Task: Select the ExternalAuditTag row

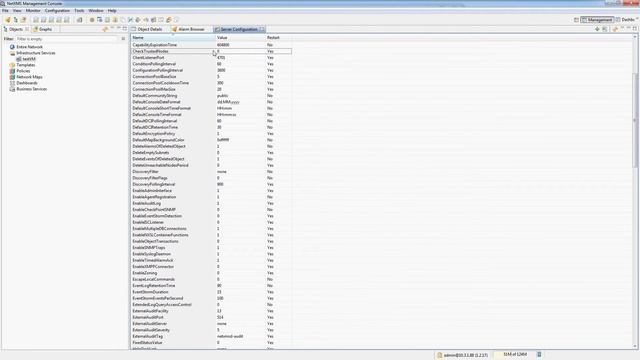Action: click(211, 336)
